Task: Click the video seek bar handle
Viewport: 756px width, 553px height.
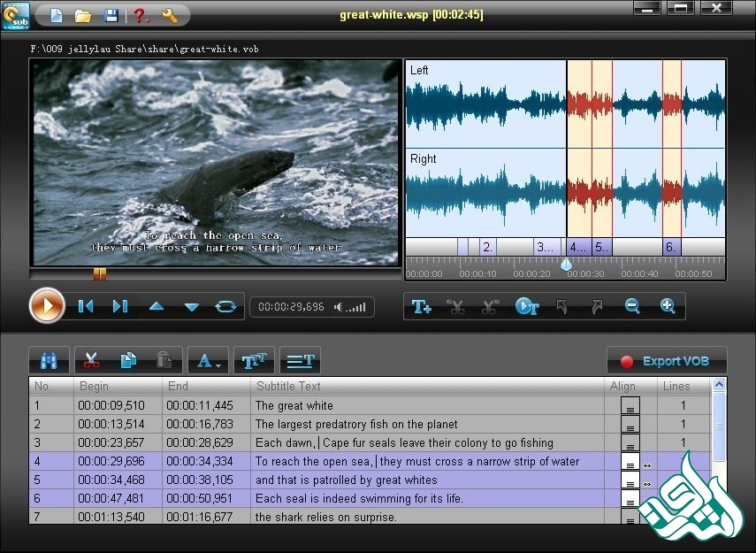Action: tap(100, 274)
